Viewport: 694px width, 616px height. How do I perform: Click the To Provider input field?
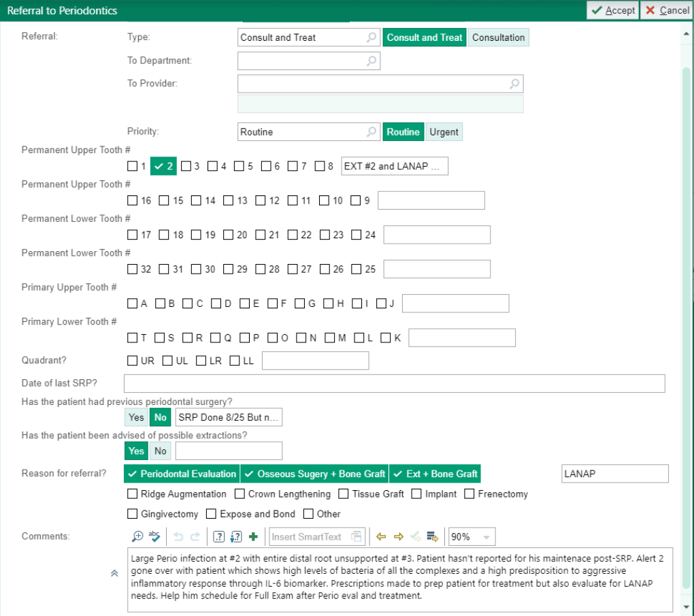click(x=380, y=84)
